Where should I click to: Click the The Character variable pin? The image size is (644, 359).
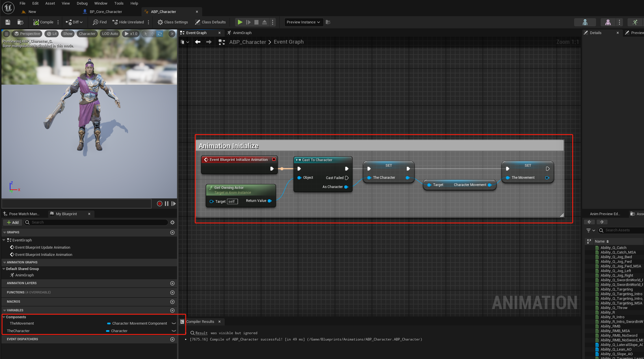coord(369,178)
